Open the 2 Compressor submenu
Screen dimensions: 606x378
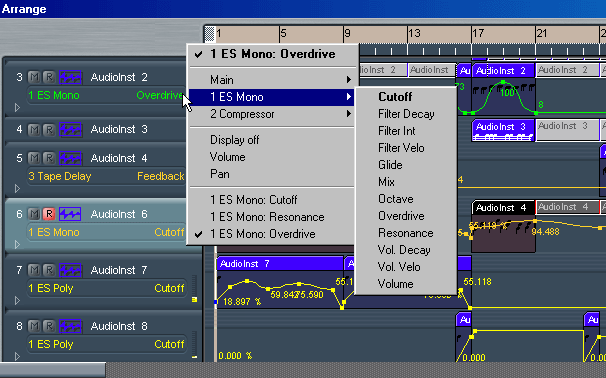[x=271, y=114]
